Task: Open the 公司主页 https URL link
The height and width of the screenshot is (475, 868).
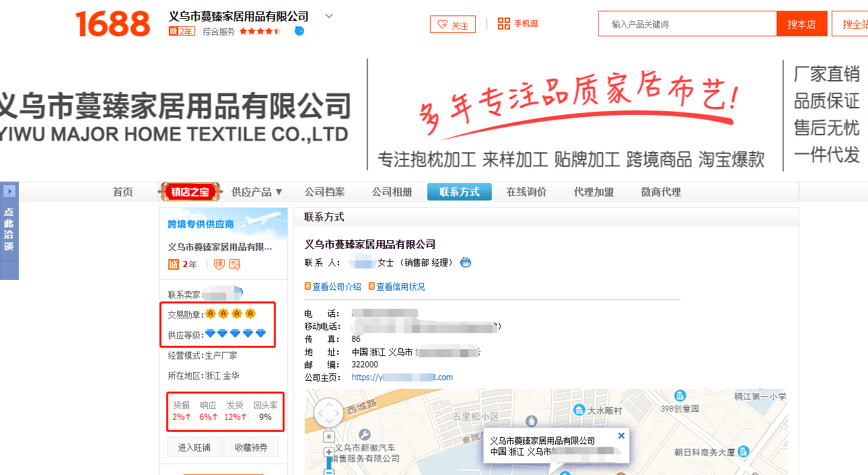Action: pos(402,377)
